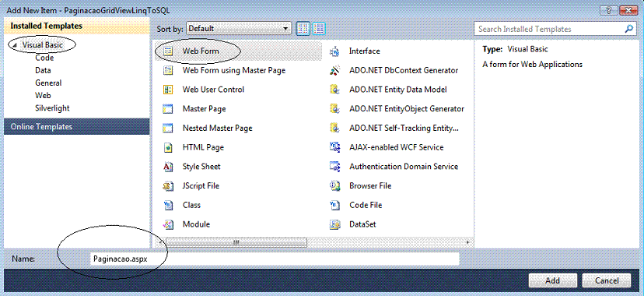
Task: Select the Installed Templates header
Action: coord(76,26)
